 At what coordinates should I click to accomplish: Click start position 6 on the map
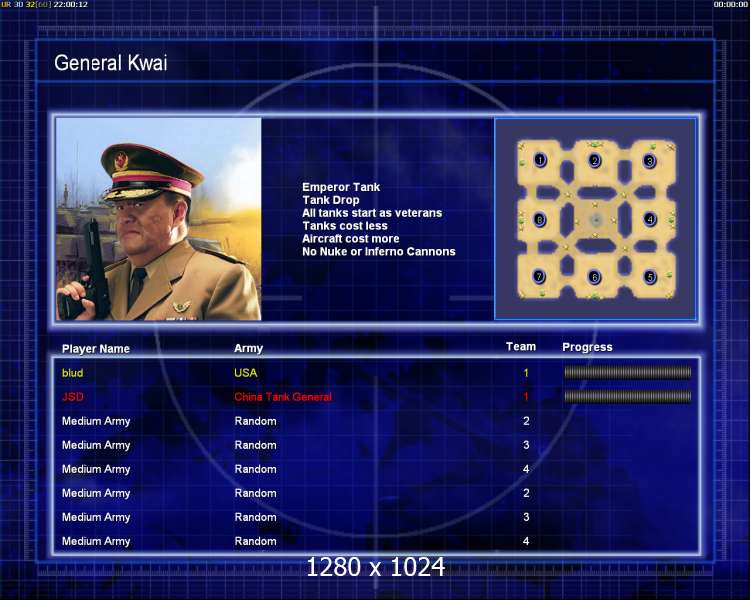(595, 277)
